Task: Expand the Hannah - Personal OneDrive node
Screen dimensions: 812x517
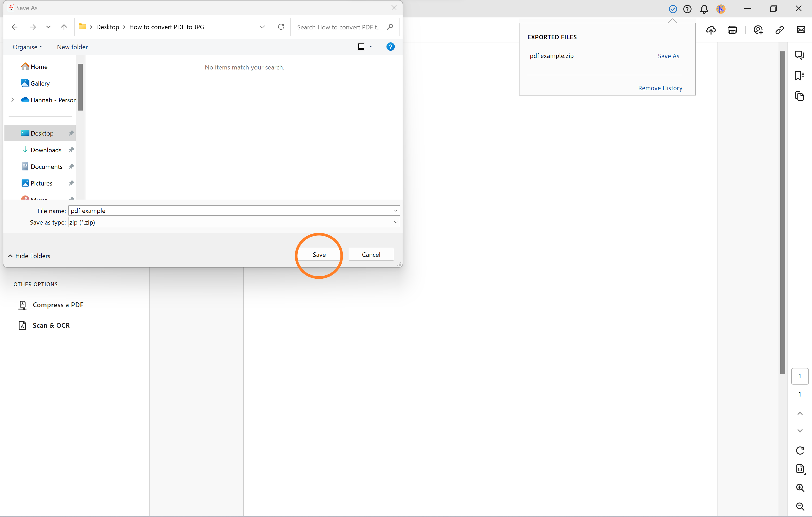Action: click(12, 100)
